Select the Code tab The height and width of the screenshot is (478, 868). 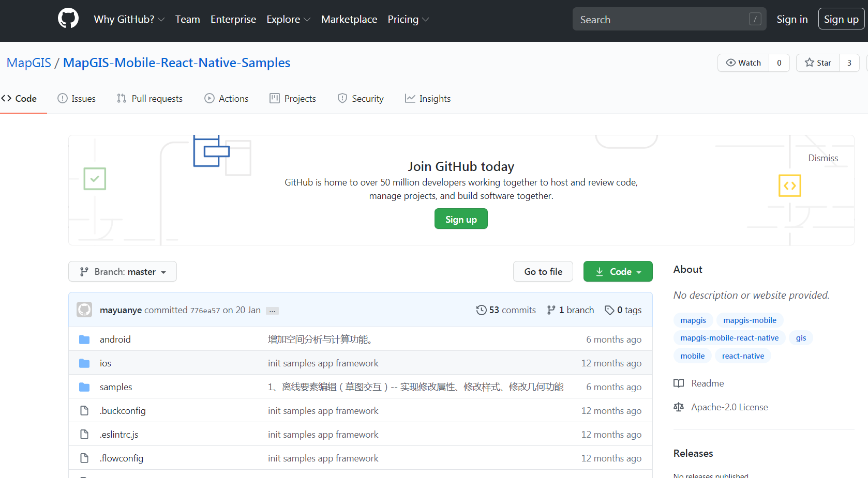19,98
